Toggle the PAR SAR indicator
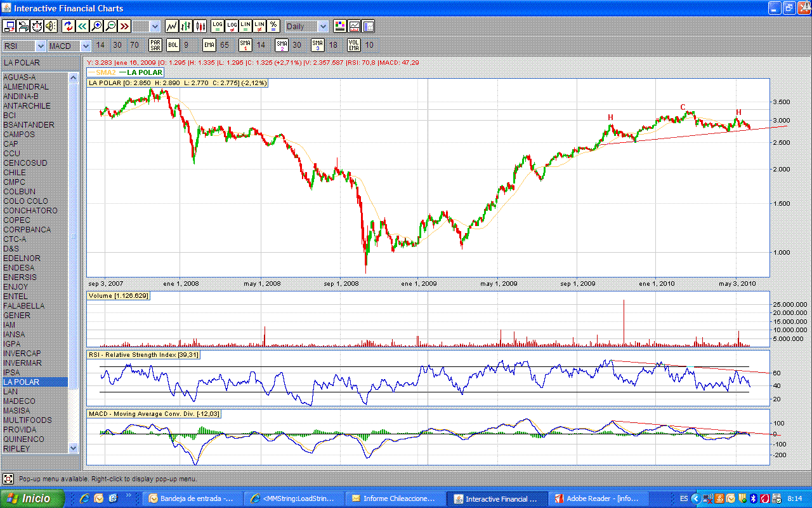The height and width of the screenshot is (508, 812). click(155, 45)
